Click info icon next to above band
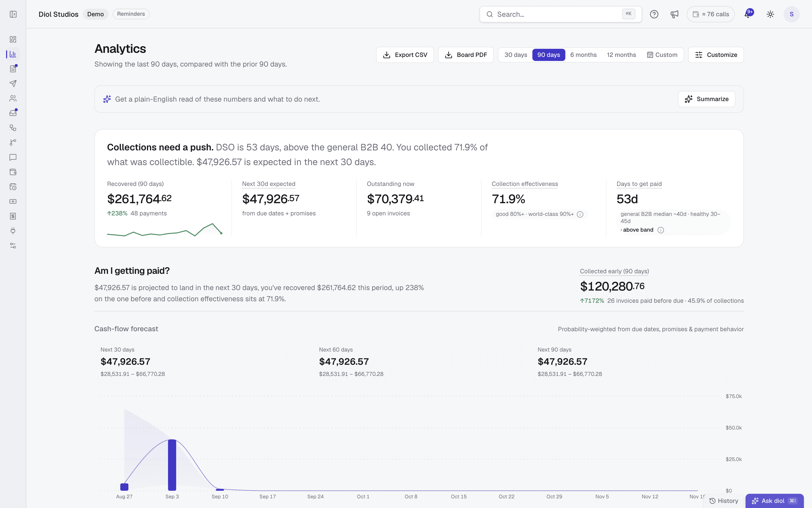 click(x=661, y=230)
